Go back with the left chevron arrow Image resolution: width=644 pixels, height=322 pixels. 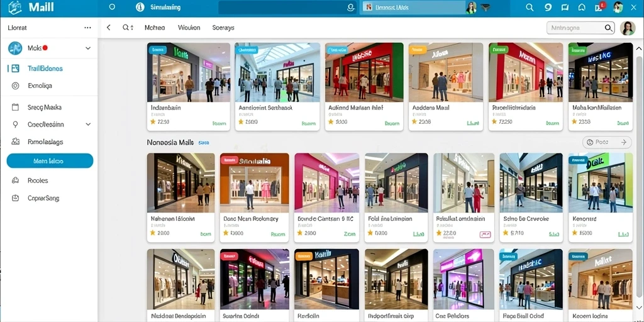pos(108,28)
